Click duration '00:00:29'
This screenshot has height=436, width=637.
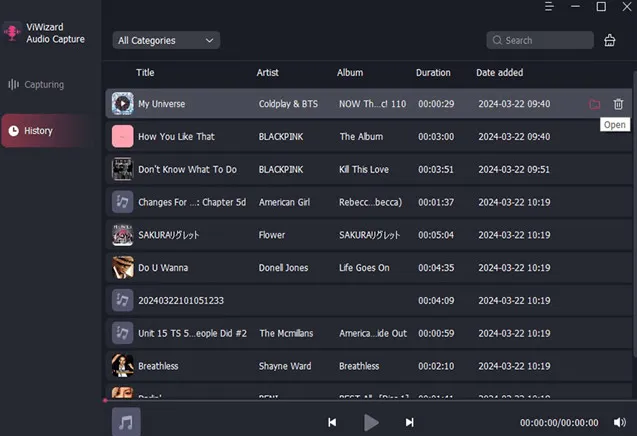[436, 104]
